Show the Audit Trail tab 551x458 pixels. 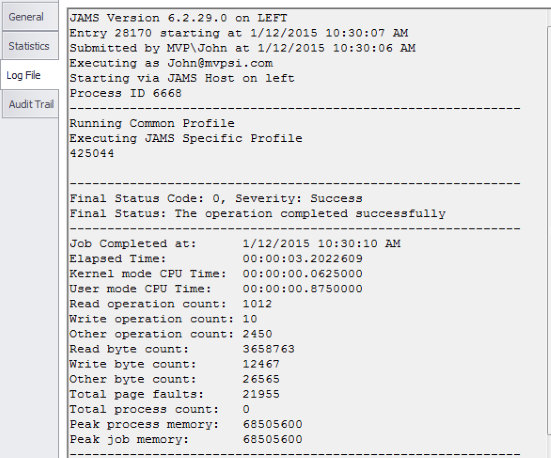click(30, 104)
